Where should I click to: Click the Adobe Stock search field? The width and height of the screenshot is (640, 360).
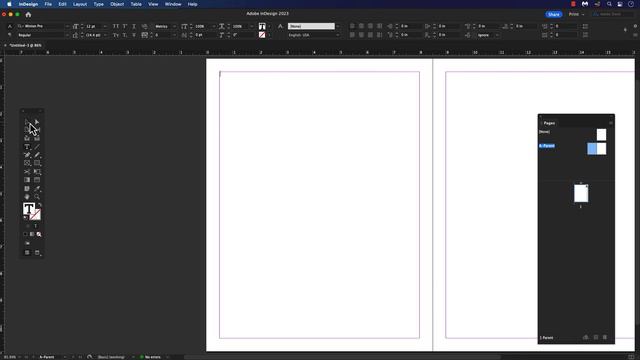coord(613,14)
